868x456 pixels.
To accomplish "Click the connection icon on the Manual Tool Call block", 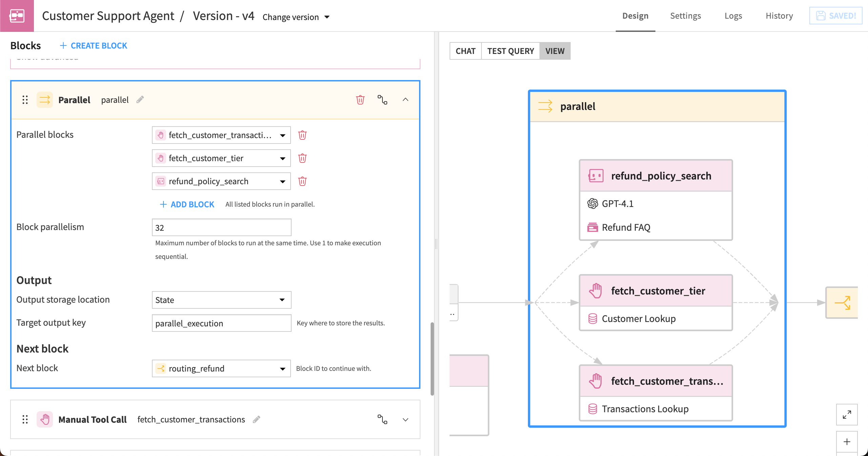I will tap(382, 419).
